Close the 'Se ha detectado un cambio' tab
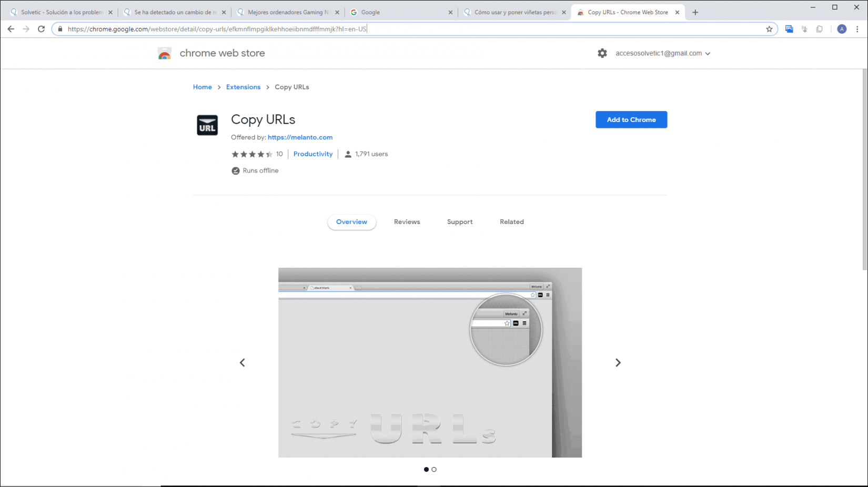 (x=224, y=12)
